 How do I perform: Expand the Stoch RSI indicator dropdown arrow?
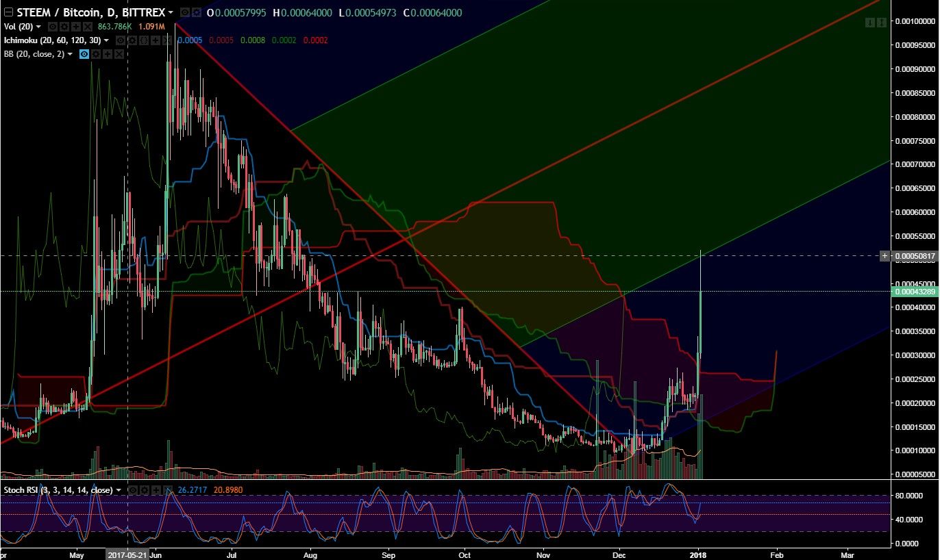click(x=119, y=490)
